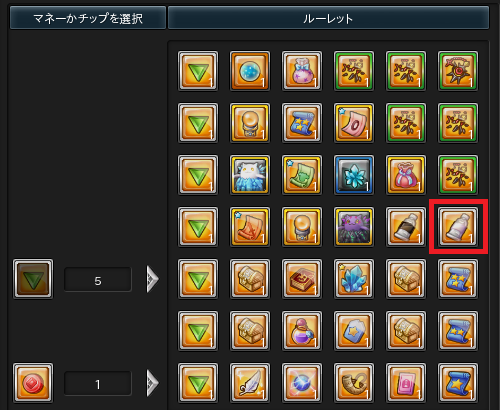This screenshot has width=500, height=410.
Task: Open the マネーかチップを選択 header tab
Action: click(x=88, y=18)
